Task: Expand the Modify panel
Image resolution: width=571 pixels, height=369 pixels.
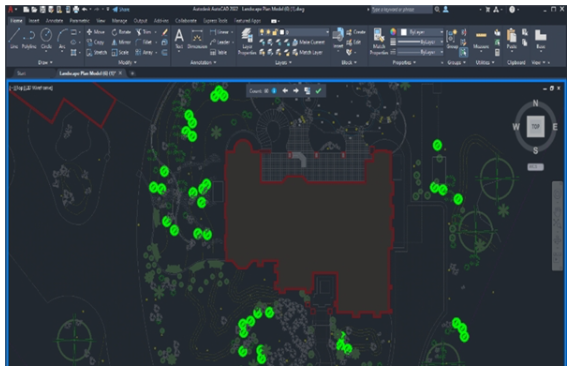Action: click(127, 62)
